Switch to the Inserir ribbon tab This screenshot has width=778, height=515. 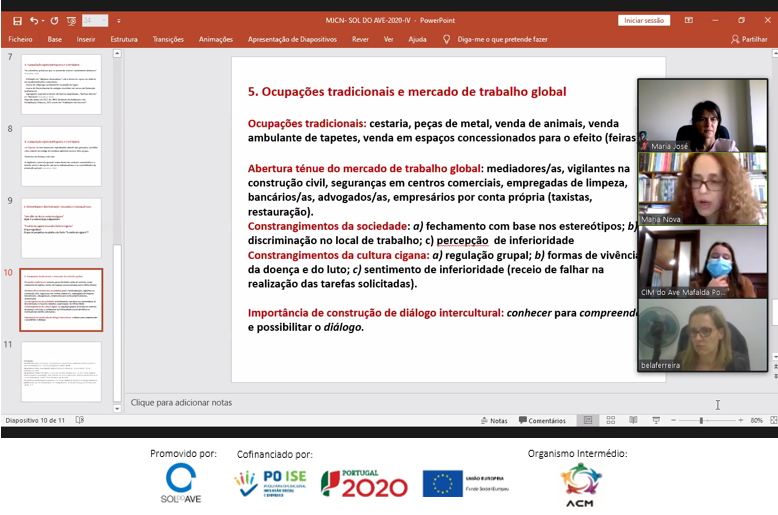pos(86,39)
